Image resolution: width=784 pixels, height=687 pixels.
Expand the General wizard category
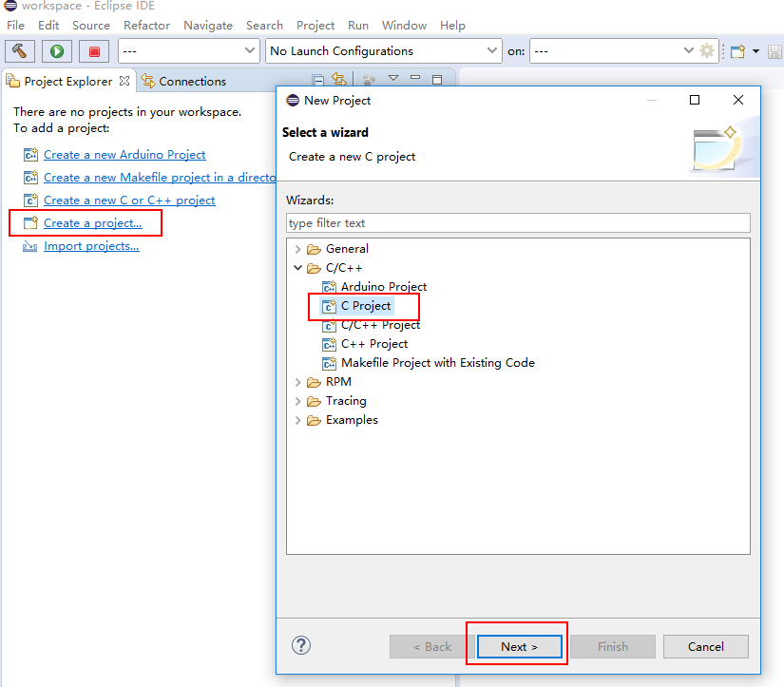coord(298,249)
